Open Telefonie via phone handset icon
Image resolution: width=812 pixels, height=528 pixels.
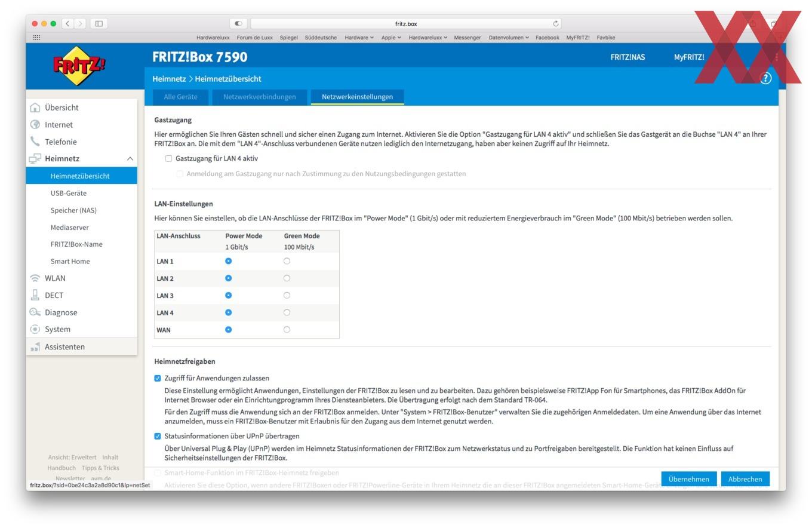click(35, 142)
